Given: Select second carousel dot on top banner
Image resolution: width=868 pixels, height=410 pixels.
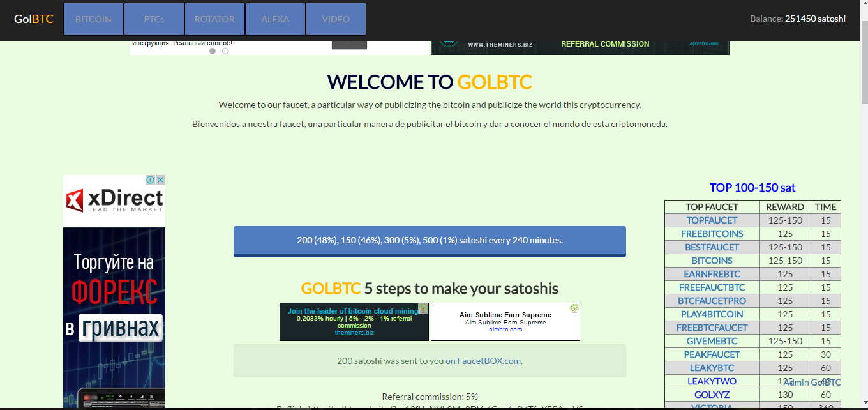Looking at the screenshot, I should [x=225, y=51].
